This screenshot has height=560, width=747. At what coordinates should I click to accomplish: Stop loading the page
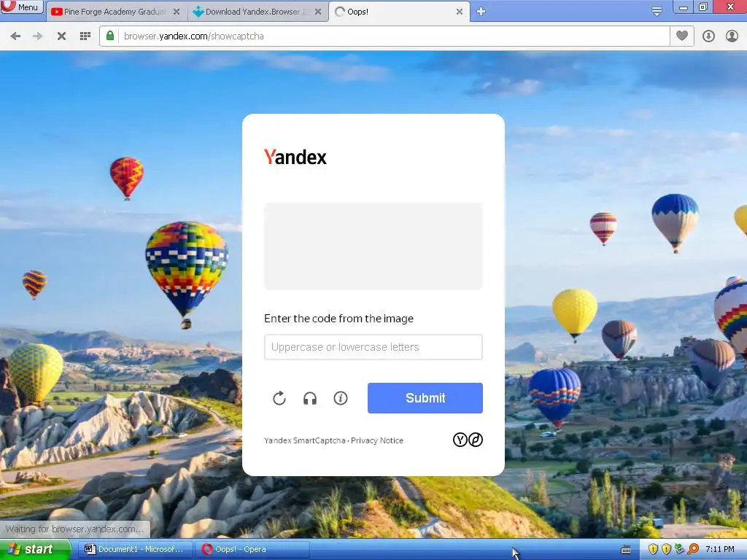pos(61,36)
